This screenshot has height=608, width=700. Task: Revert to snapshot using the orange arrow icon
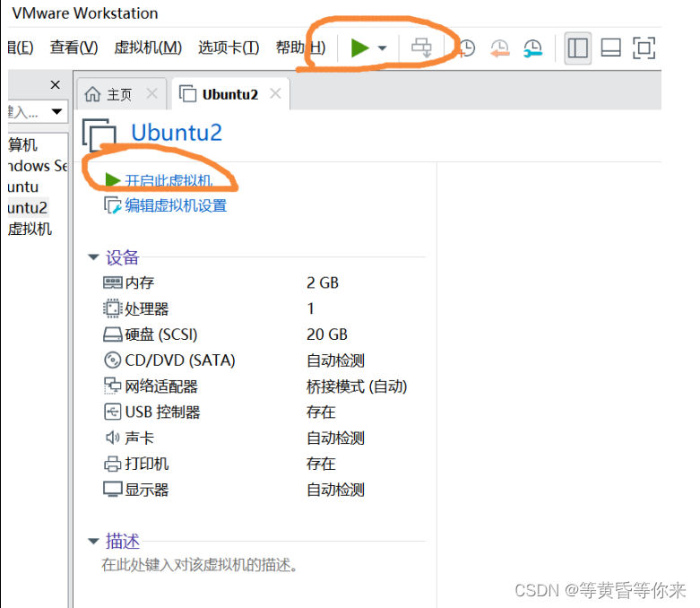coord(500,48)
